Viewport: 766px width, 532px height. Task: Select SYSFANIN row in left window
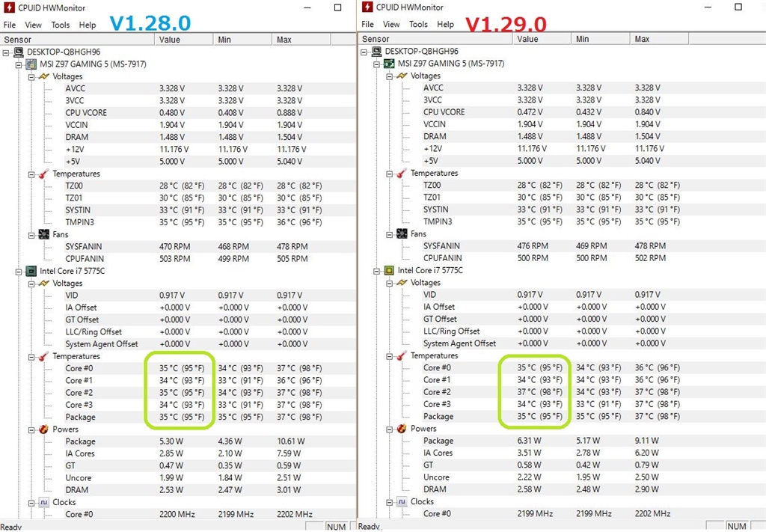[210, 247]
